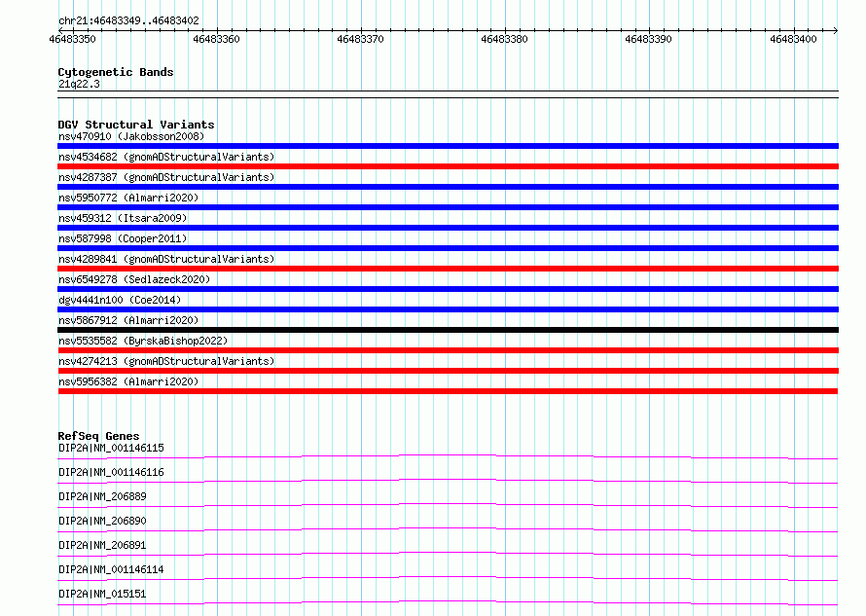This screenshot has height=616, width=866.
Task: Click the Cytogenetic Bands track heading
Action: click(x=116, y=72)
